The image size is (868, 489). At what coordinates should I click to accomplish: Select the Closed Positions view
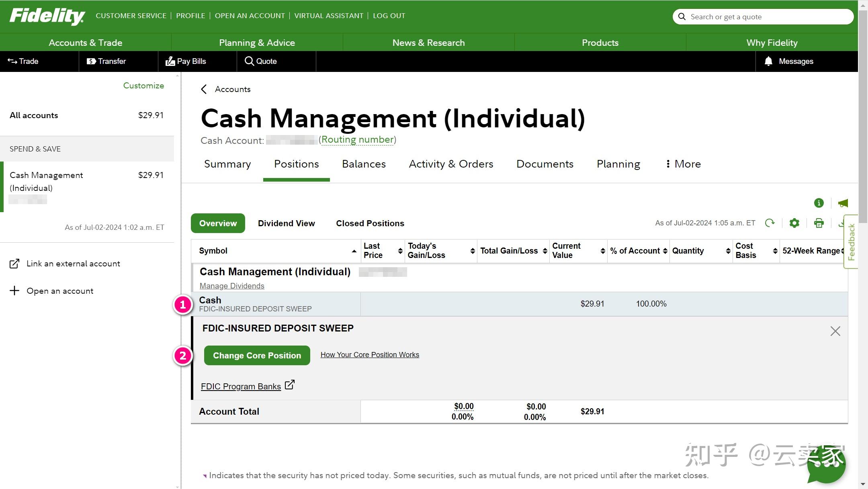[370, 223]
